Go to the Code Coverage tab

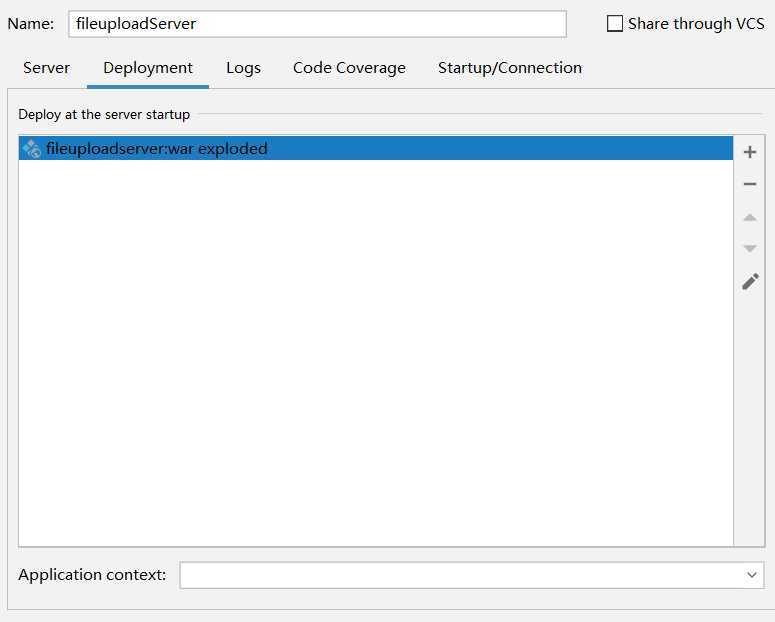[x=349, y=68]
